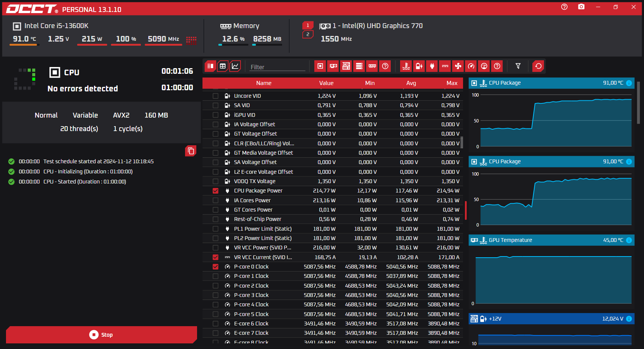Image resolution: width=644 pixels, height=349 pixels.
Task: Tick the iGPU VID checkbox
Action: pyautogui.click(x=215, y=115)
